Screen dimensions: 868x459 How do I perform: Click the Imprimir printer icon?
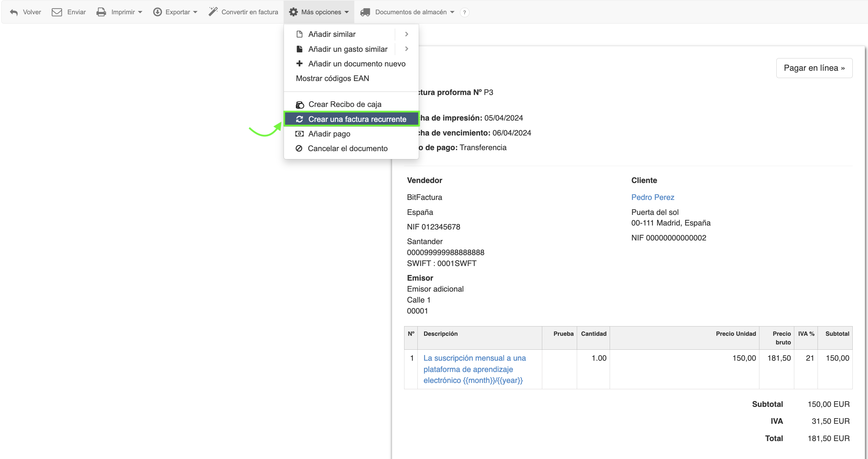pos(101,12)
